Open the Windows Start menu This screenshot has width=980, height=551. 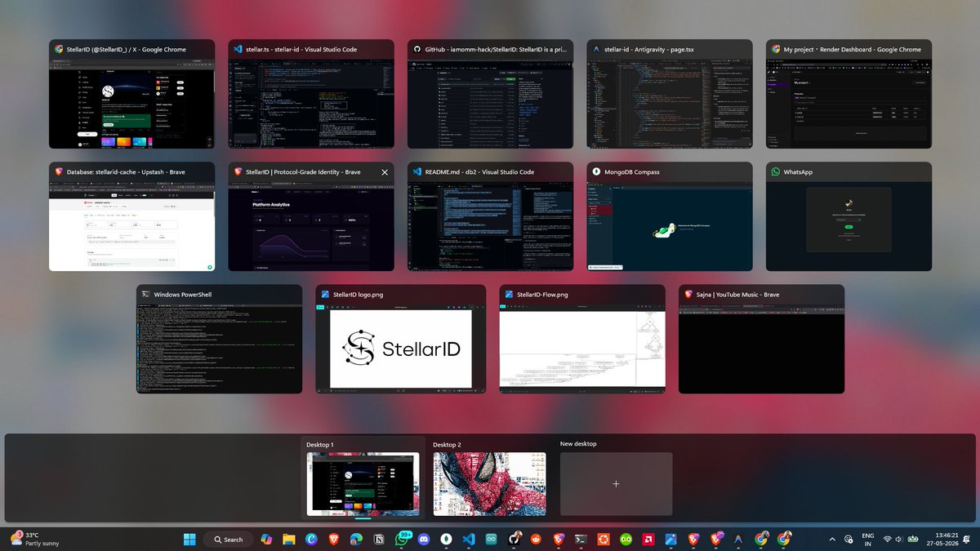pyautogui.click(x=189, y=539)
